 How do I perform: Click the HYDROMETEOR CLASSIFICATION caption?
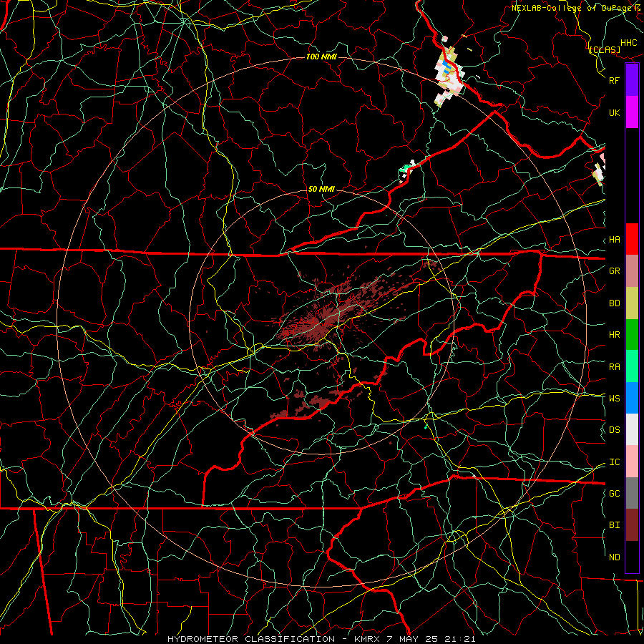point(251,639)
